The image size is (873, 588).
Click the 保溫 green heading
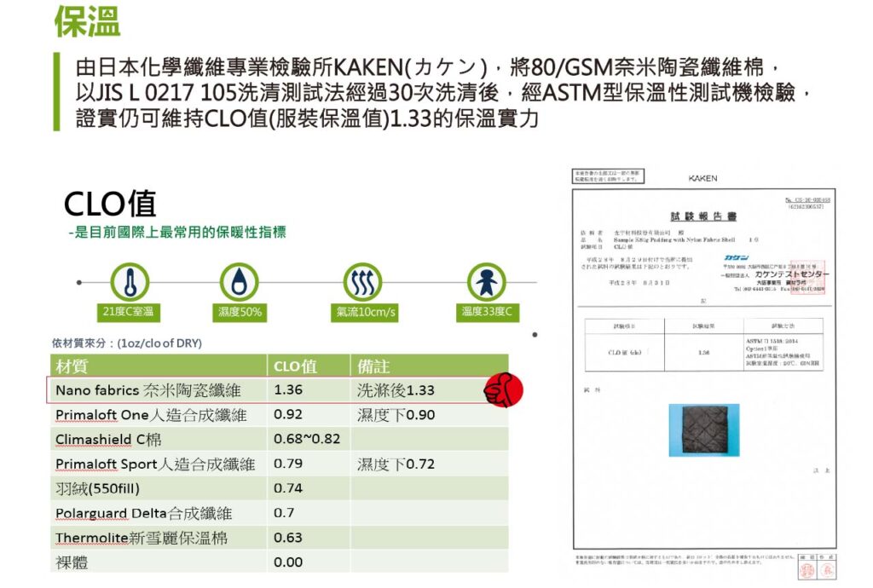[x=87, y=22]
